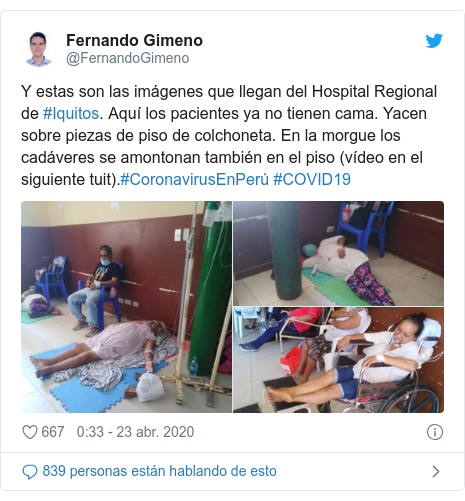The height and width of the screenshot is (501, 465).
Task: Enlarge the top-right photo of the patient on a green mat
Action: (x=338, y=253)
